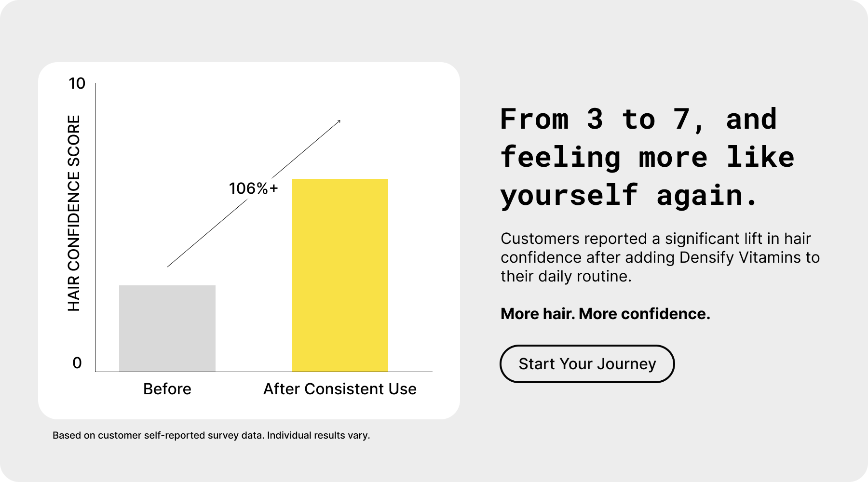
Task: Click the Before x-axis label
Action: [167, 389]
